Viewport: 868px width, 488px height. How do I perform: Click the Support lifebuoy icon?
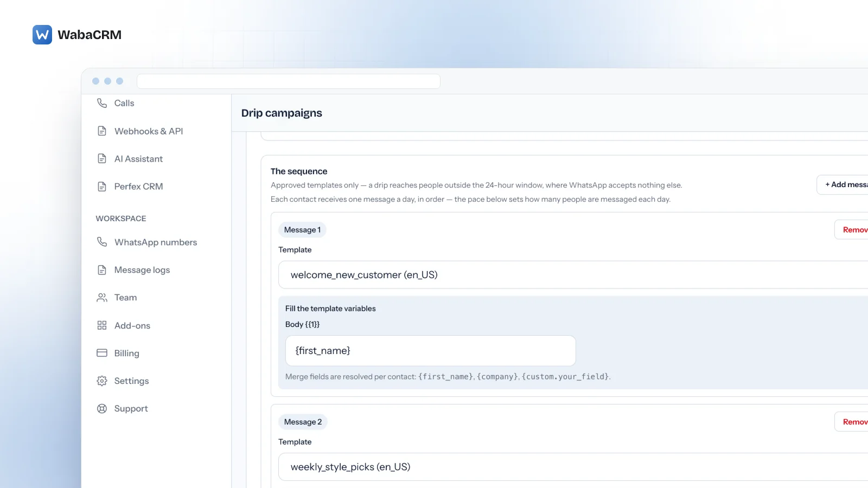coord(102,408)
